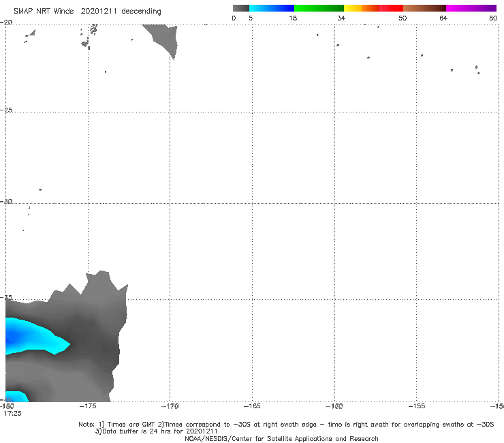Click the word "descending" in the title
Screen dimensions: 504x443
(141, 12)
